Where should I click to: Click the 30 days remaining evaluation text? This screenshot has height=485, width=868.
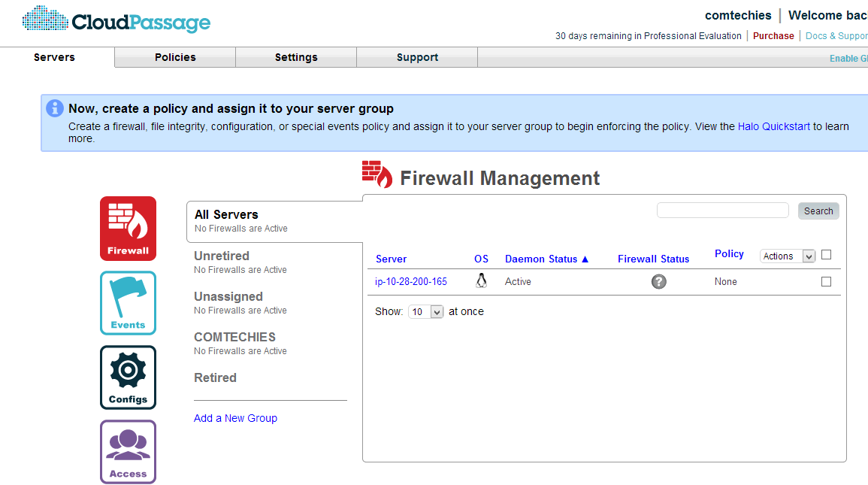click(x=649, y=36)
